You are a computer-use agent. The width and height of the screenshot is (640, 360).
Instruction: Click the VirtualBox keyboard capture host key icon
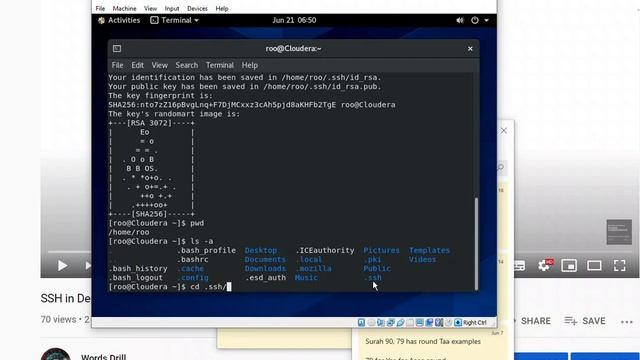pos(458,323)
